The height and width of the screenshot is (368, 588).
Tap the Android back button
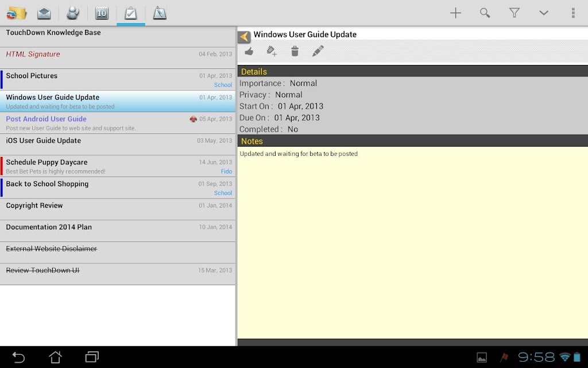[x=18, y=356]
